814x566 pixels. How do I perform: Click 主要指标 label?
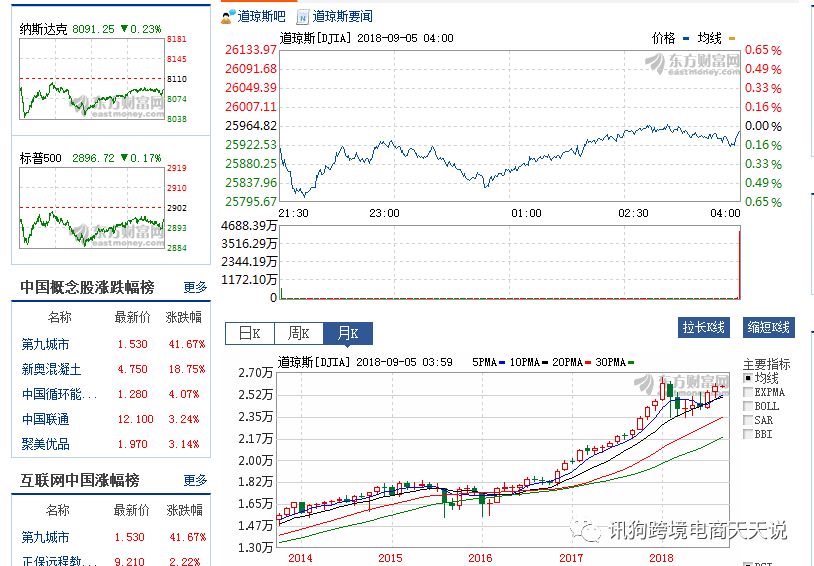pos(766,365)
